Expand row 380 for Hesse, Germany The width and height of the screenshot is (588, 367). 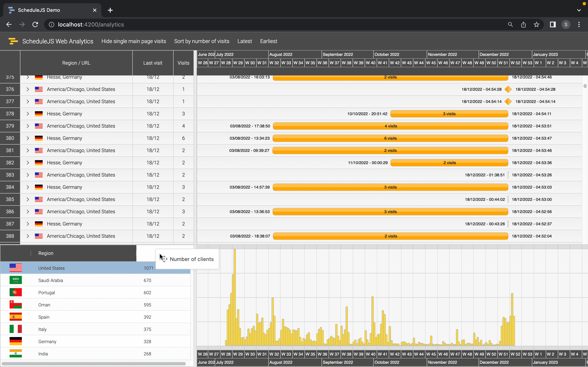28,138
